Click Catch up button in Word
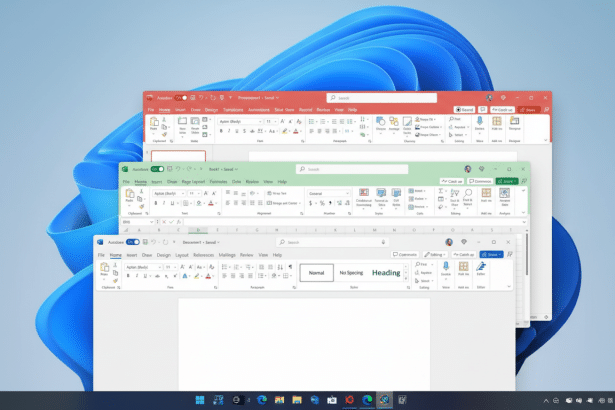615x410 pixels. pyautogui.click(x=464, y=255)
